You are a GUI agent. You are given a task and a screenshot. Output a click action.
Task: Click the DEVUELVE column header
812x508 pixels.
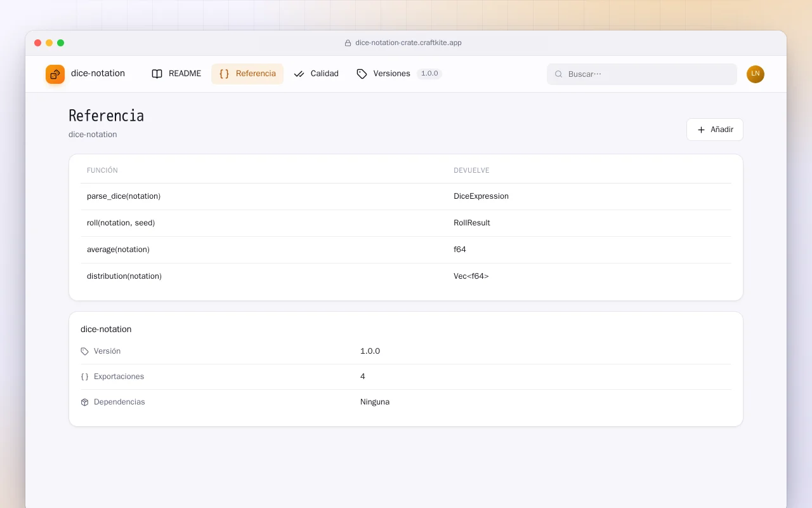tap(471, 170)
